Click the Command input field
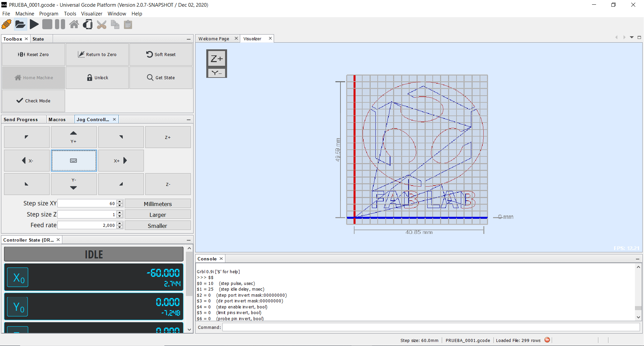The width and height of the screenshot is (644, 346). [x=431, y=327]
